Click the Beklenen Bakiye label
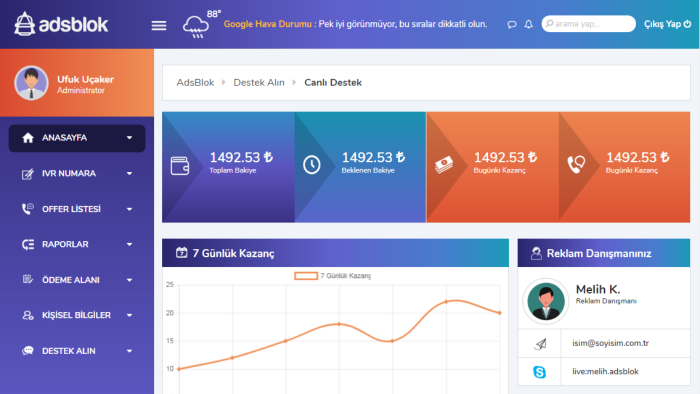 [x=368, y=170]
